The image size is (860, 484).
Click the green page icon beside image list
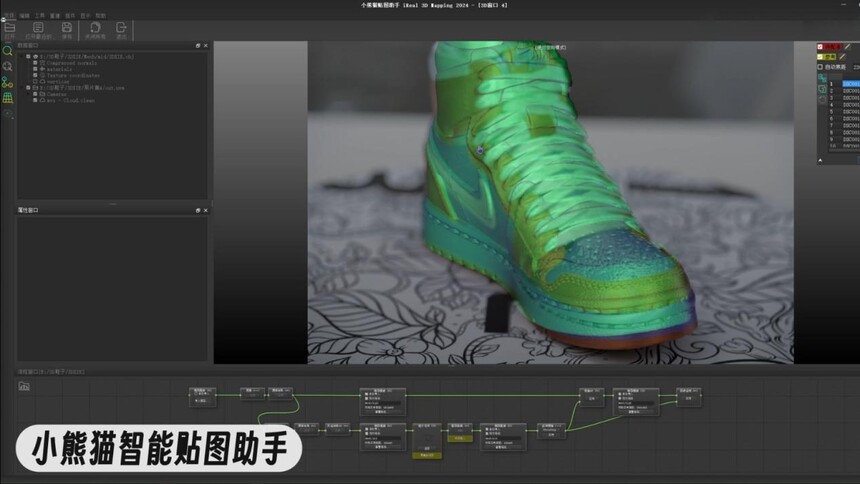[822, 89]
